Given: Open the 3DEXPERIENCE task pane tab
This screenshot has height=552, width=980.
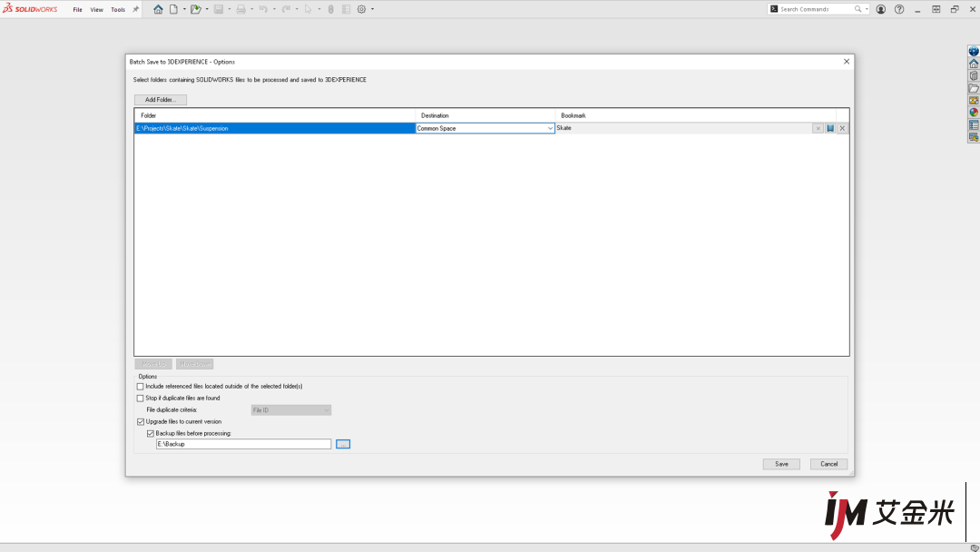Looking at the screenshot, I should click(x=974, y=51).
